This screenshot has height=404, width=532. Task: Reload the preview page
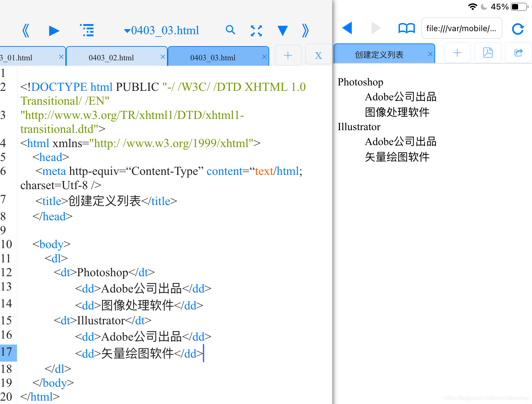tap(518, 29)
